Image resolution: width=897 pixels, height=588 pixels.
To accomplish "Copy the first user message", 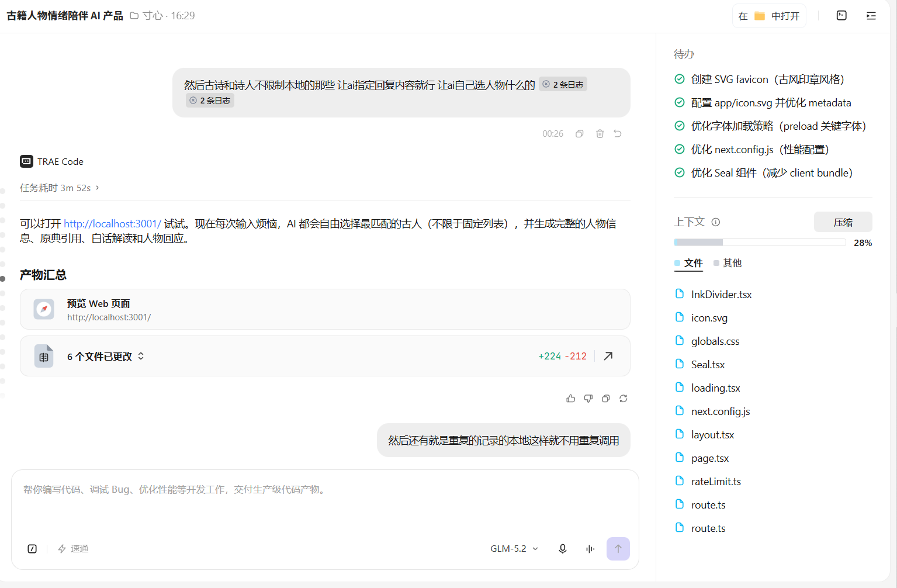I will pyautogui.click(x=580, y=134).
